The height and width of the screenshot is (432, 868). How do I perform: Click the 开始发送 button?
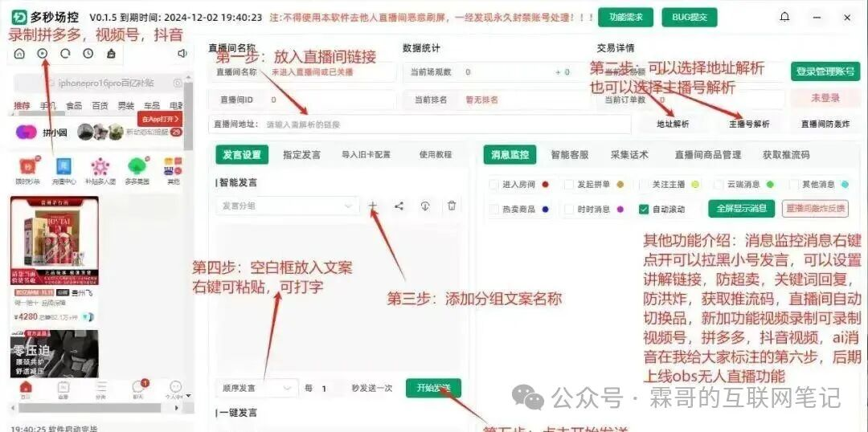(x=433, y=389)
